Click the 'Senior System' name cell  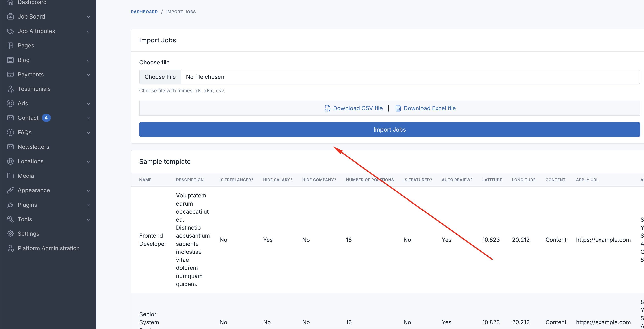(149, 318)
